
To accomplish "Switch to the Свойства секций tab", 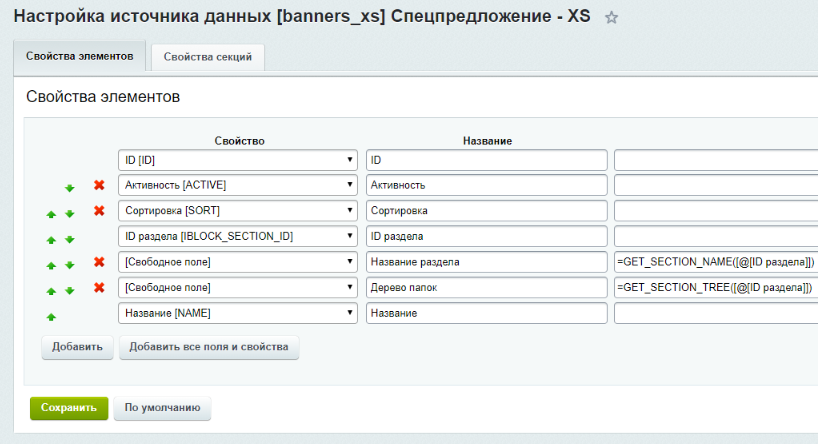I will tap(207, 57).
